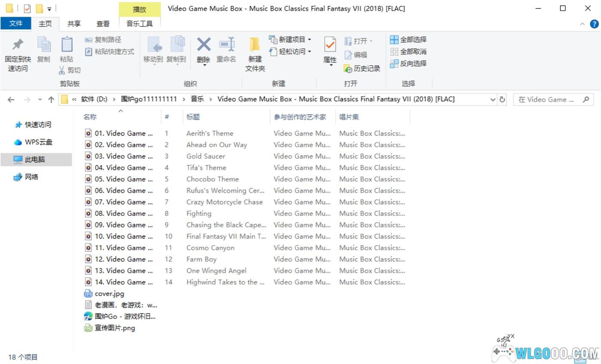The width and height of the screenshot is (601, 364).
Task: Select the cover.jpg file
Action: pos(109,294)
